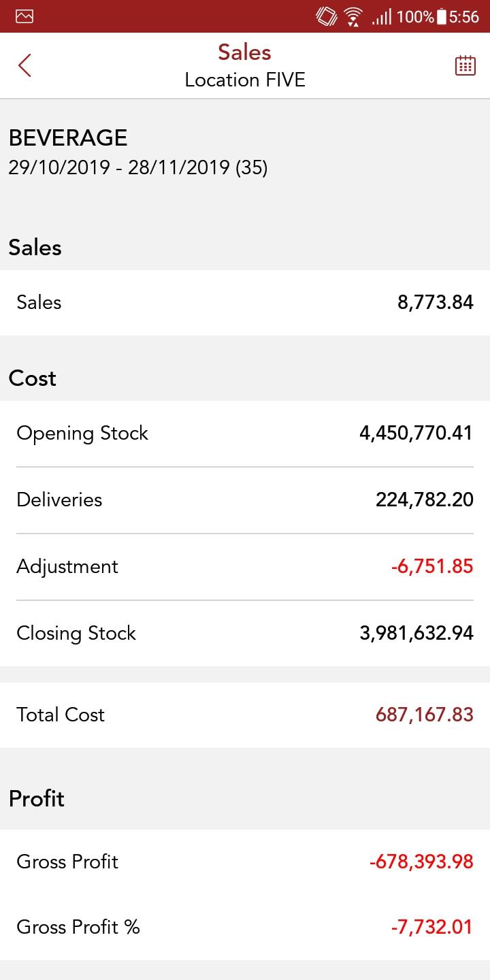Tap the screen rotation status icon
The height and width of the screenshot is (980, 490).
click(x=327, y=16)
